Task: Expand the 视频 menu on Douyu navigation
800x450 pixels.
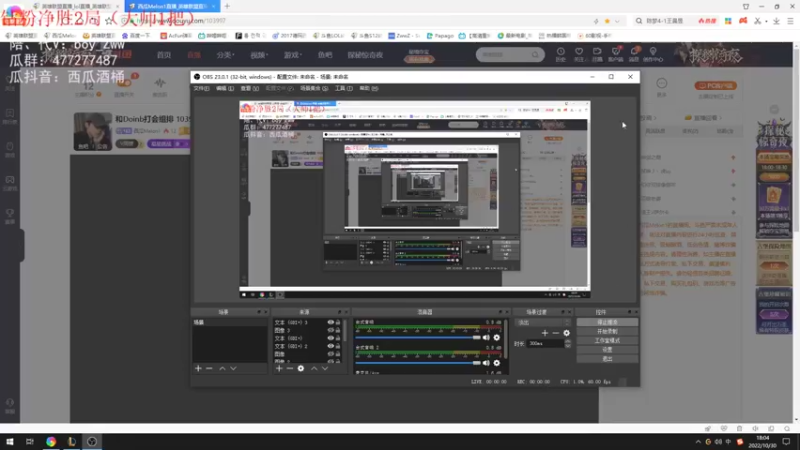Action: [x=259, y=55]
